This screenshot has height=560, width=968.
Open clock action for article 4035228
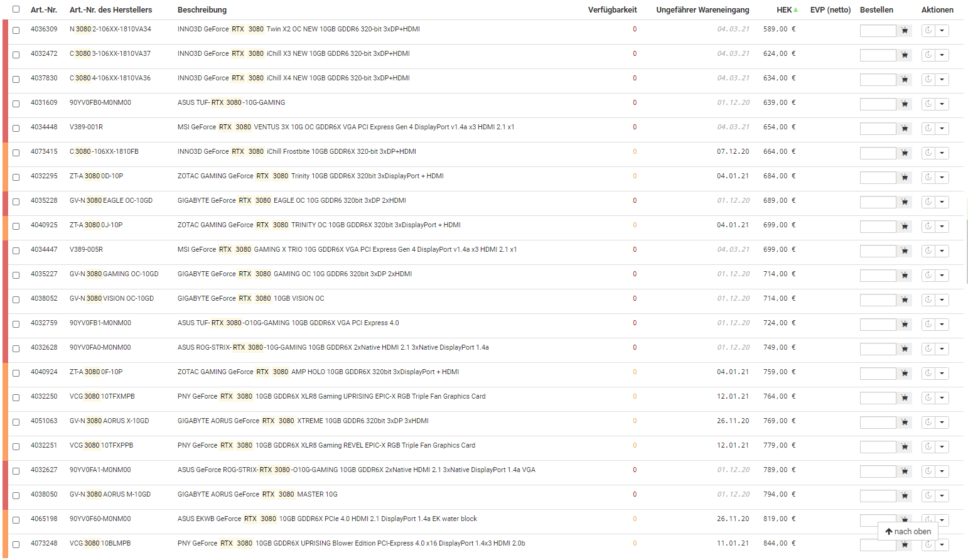928,202
